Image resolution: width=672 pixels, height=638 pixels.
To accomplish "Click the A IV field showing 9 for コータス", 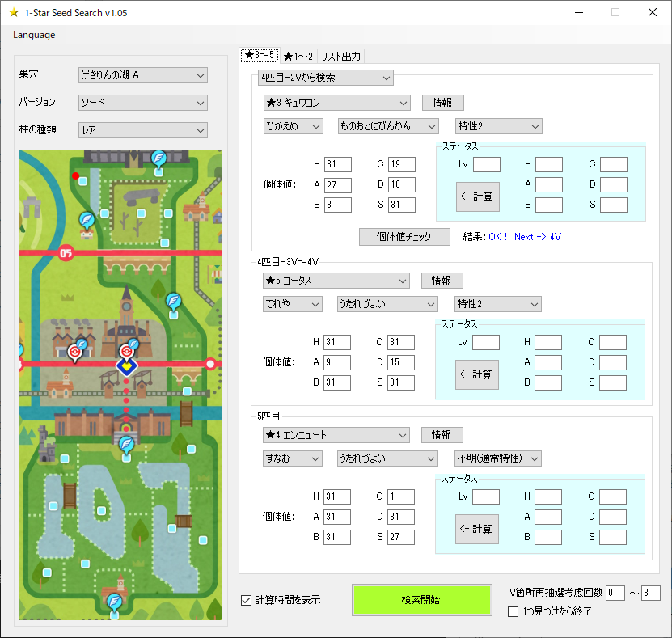I will click(337, 362).
